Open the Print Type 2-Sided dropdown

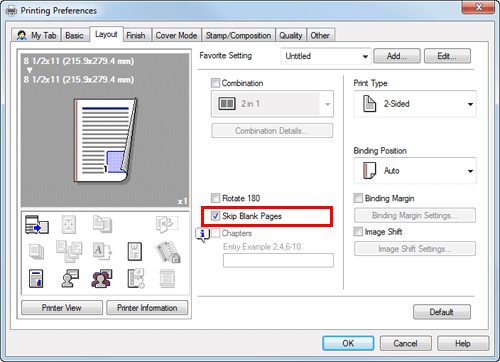coord(415,104)
